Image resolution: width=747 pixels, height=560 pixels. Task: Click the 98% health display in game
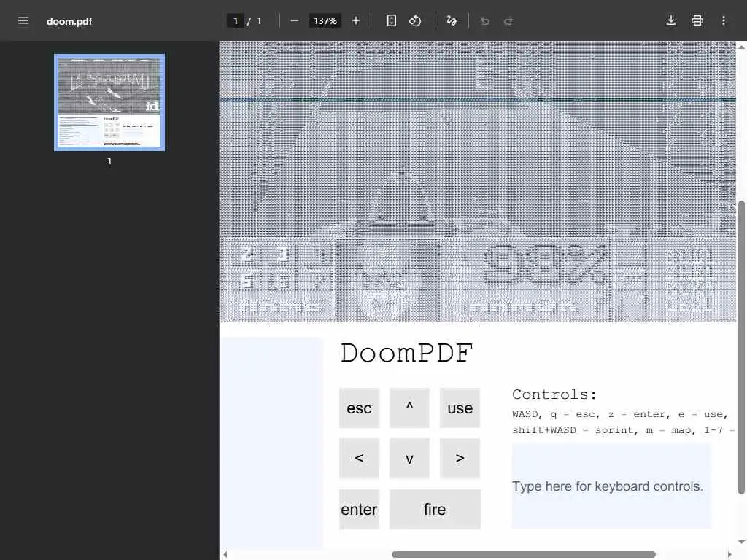(546, 265)
